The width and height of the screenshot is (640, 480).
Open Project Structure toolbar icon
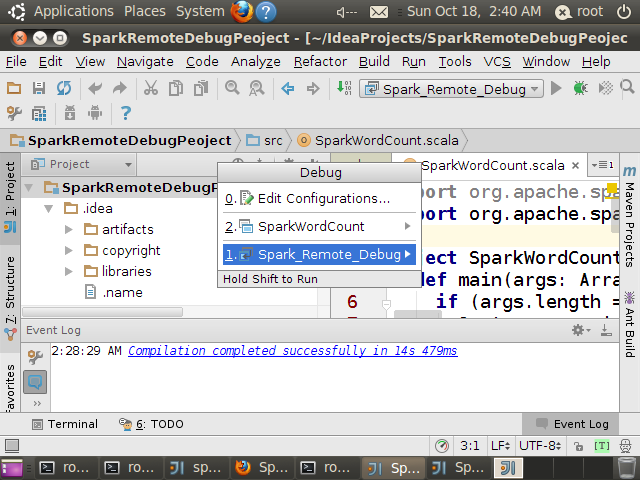pyautogui.click(x=39, y=113)
